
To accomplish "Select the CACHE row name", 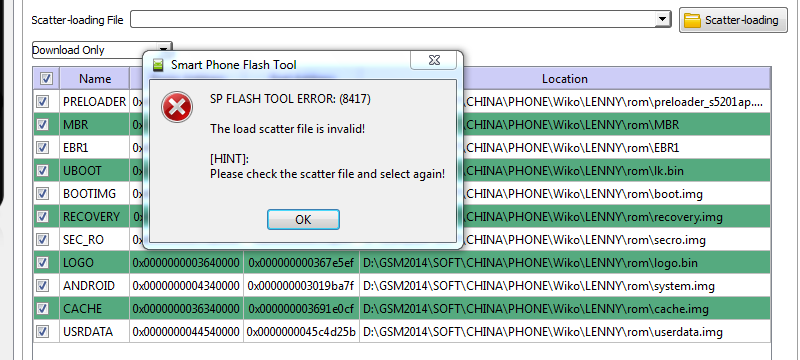I will point(82,308).
